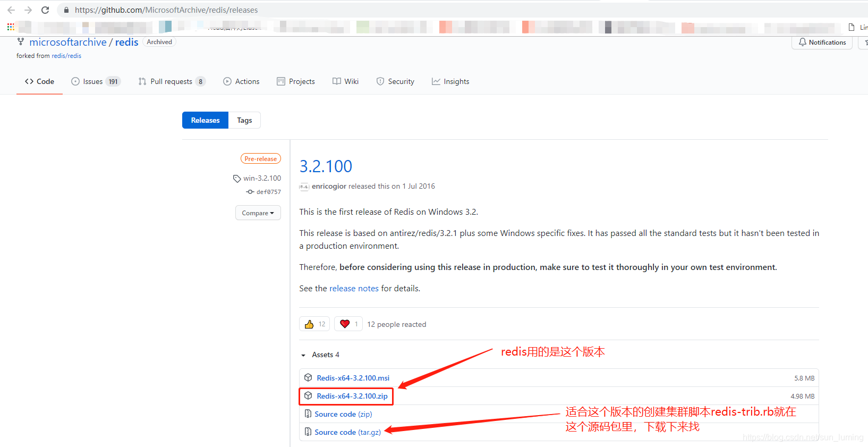
Task: Open the Insights tab
Action: 450,81
